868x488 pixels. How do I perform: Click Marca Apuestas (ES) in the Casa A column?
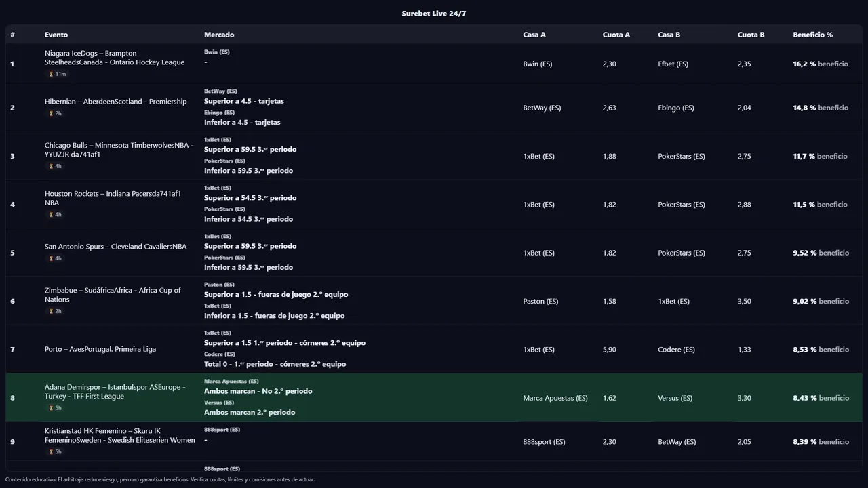click(x=555, y=398)
